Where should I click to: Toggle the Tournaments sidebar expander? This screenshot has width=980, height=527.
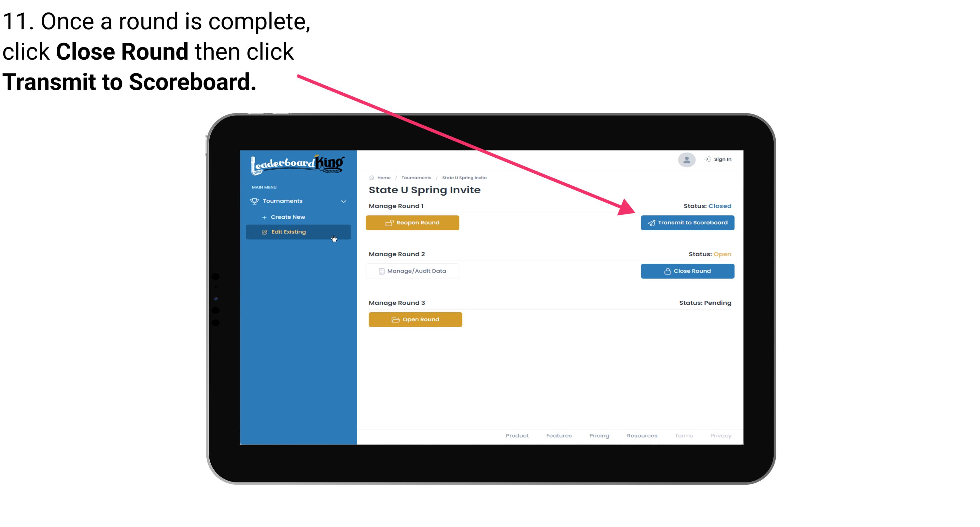(x=344, y=201)
